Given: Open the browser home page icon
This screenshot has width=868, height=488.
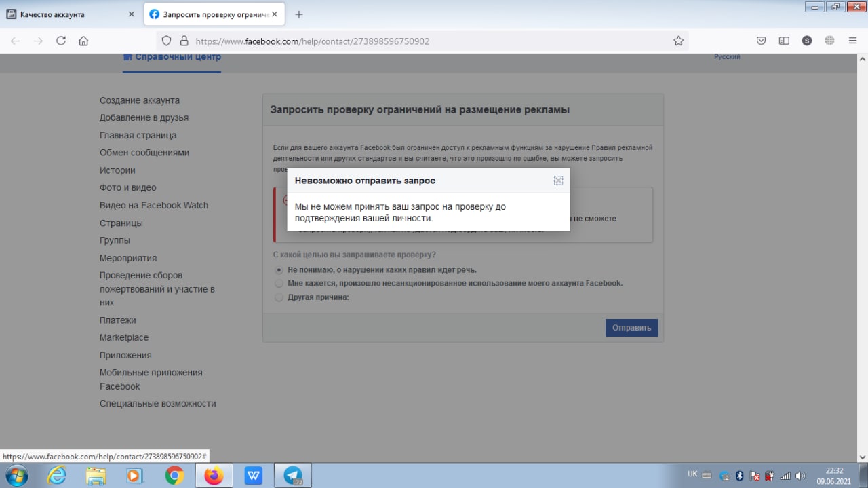Looking at the screenshot, I should (x=83, y=41).
